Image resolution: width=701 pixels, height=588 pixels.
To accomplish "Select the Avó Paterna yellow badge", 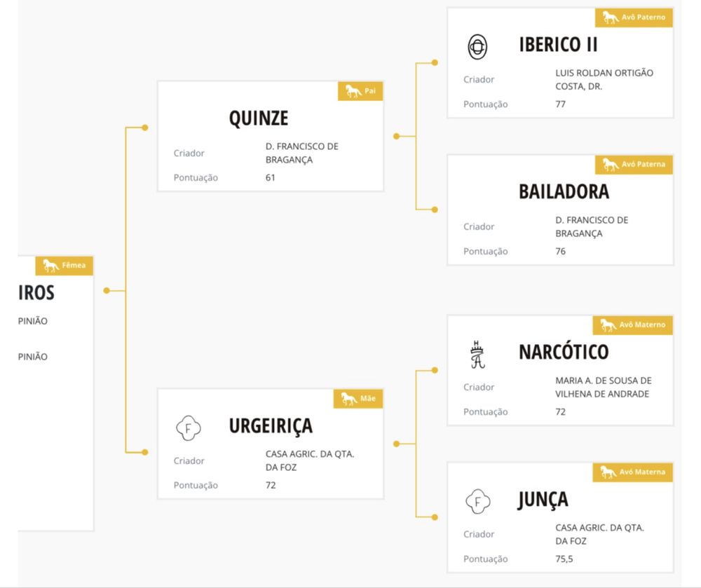I will (634, 165).
